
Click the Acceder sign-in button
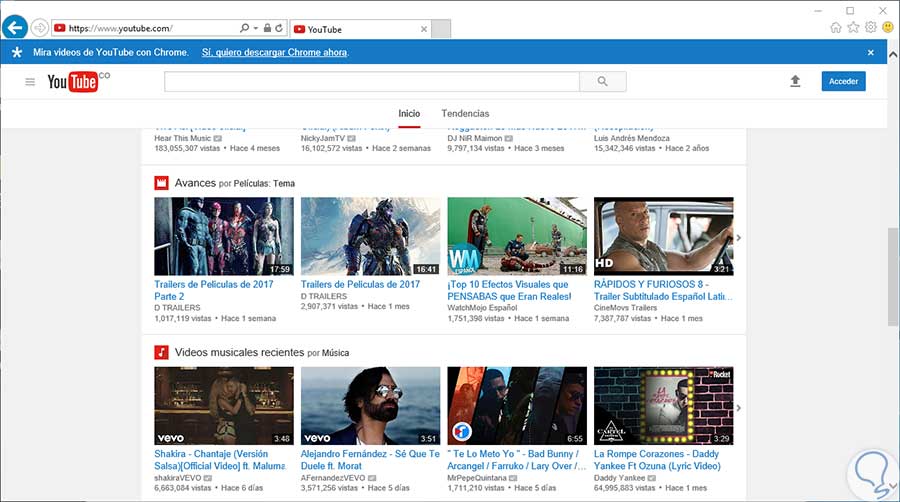[x=843, y=82]
